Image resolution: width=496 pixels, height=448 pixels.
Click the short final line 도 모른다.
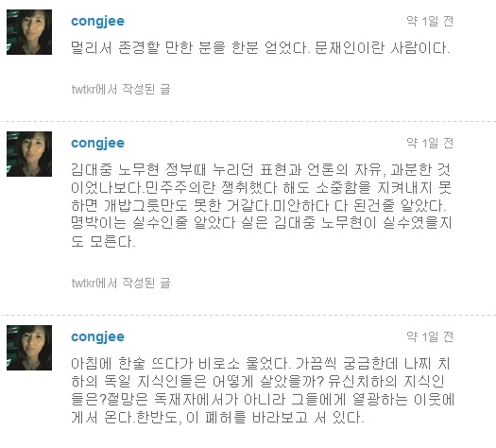point(103,241)
